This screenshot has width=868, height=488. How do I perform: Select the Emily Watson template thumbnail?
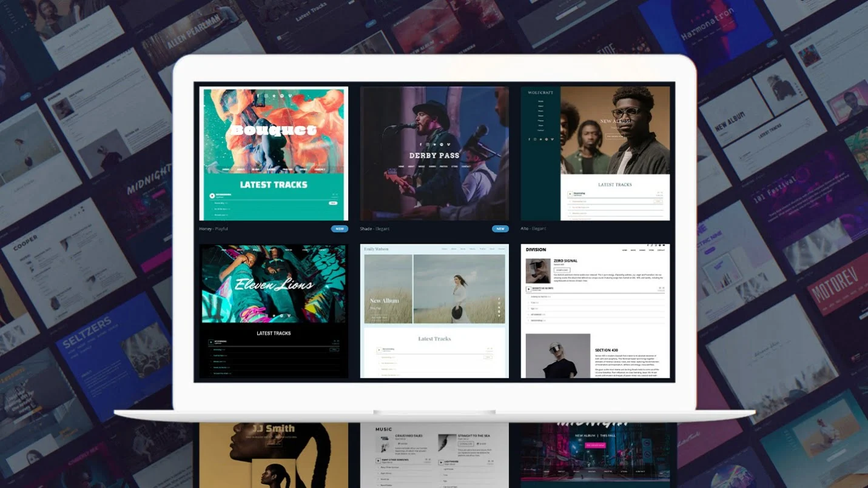(434, 311)
